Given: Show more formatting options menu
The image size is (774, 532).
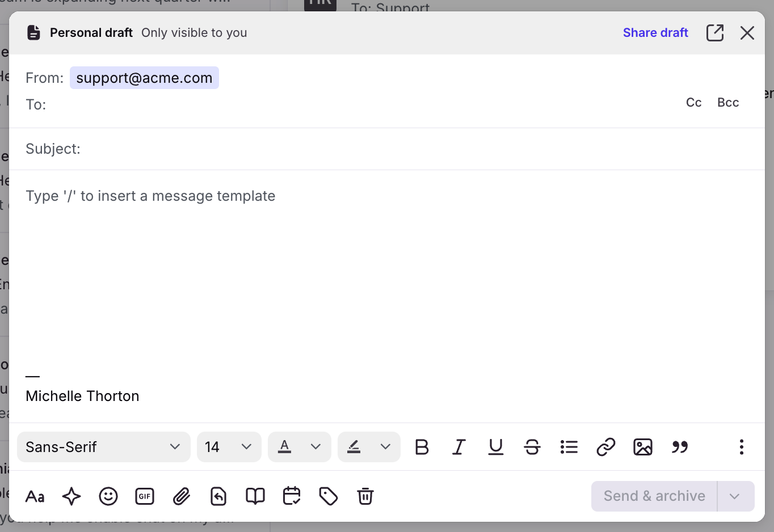Looking at the screenshot, I should click(741, 447).
